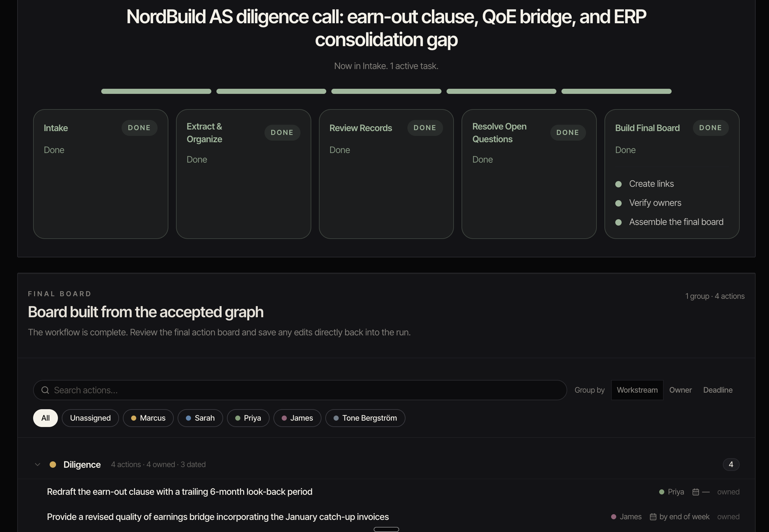The width and height of the screenshot is (769, 532).
Task: Click the Diligence count badge showing 4
Action: [x=731, y=464]
